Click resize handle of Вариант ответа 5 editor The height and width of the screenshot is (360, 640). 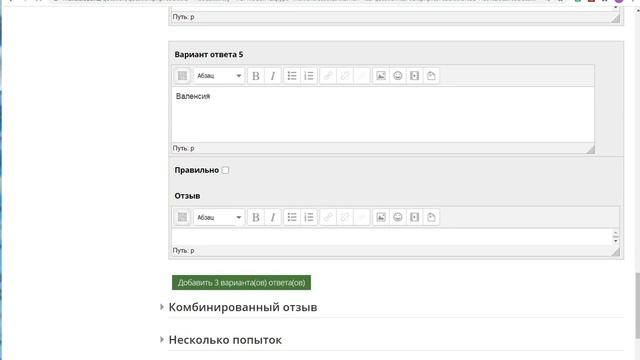(x=590, y=149)
